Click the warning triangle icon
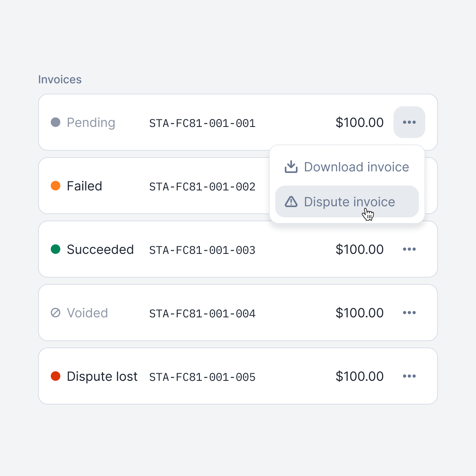 (x=291, y=202)
